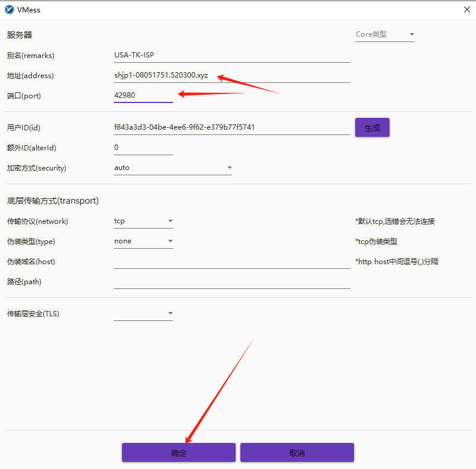Click the 底层传输方式 transport section label
The height and width of the screenshot is (469, 476).
click(x=52, y=201)
